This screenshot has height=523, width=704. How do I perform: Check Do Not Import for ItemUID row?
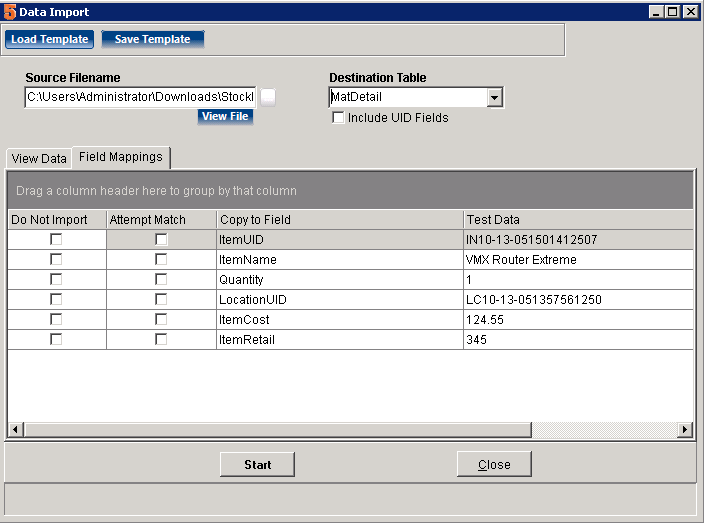[x=56, y=239]
